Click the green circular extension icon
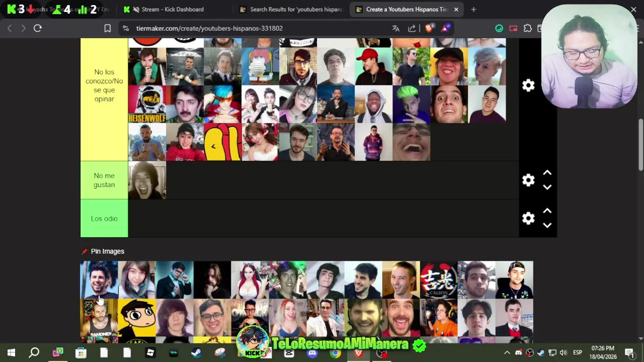Screen dimensions: 644x362 click(499, 29)
